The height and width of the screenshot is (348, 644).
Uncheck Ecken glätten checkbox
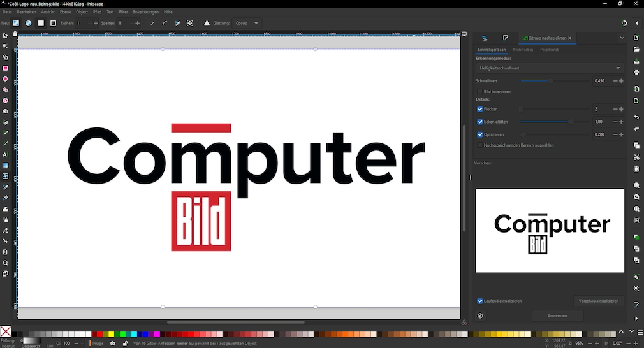pos(479,122)
